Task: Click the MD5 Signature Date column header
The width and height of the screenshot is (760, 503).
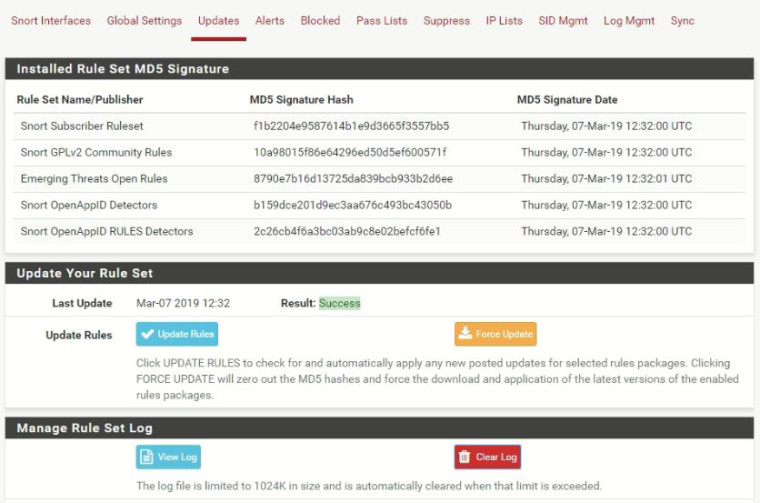Action: (567, 100)
